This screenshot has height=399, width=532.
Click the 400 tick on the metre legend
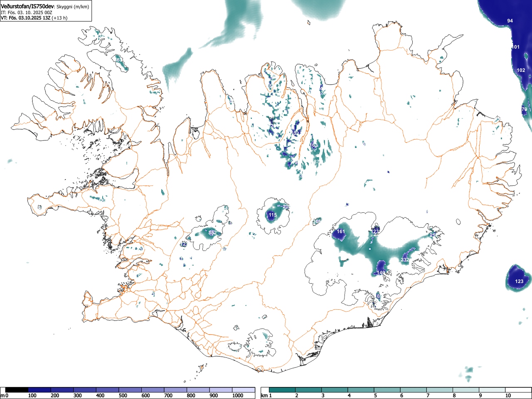100,396
